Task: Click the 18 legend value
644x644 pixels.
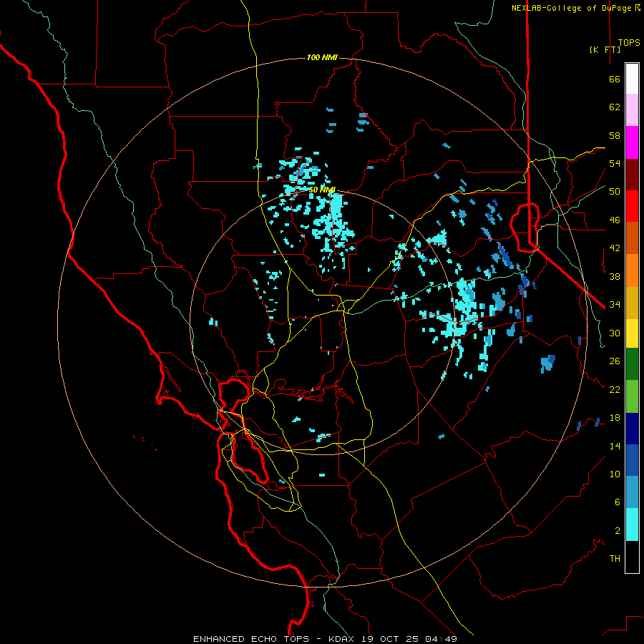Action: [615, 418]
